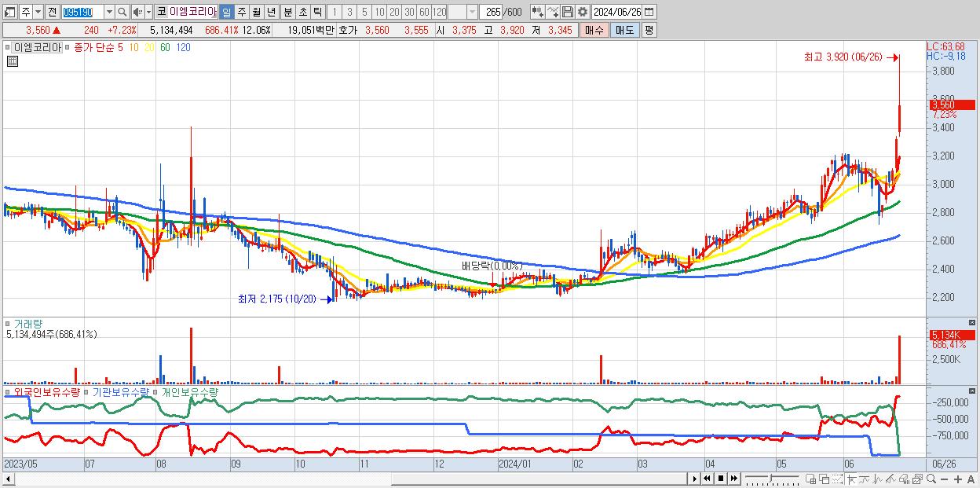The width and height of the screenshot is (980, 488).
Task: Click the 이엠코리아 legend label in chart
Action: 38,48
